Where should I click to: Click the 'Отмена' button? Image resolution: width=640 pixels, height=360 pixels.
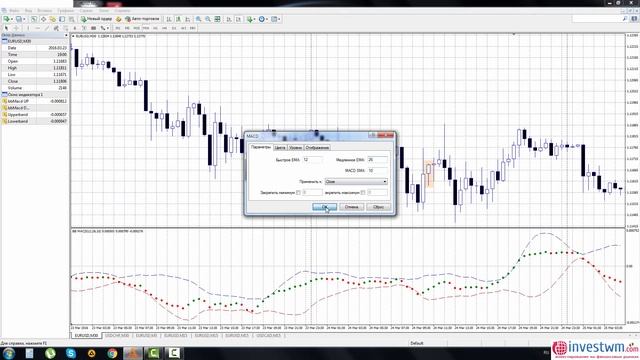tap(351, 207)
